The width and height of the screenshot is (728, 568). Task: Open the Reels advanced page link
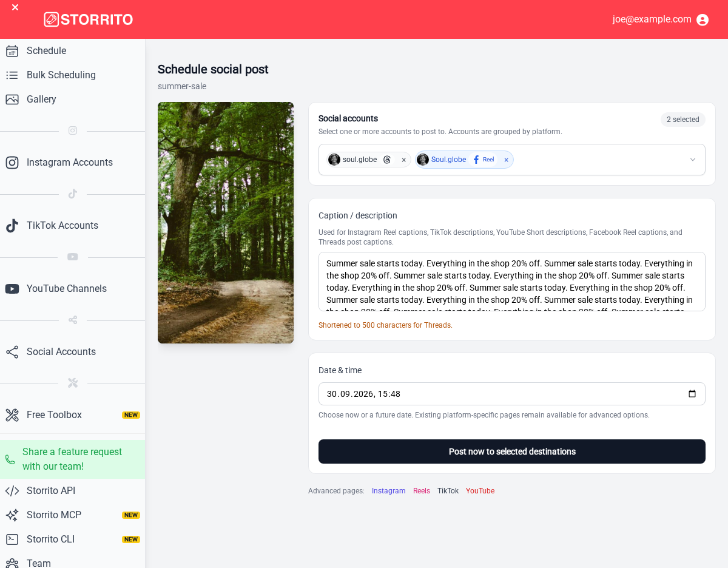pos(422,491)
